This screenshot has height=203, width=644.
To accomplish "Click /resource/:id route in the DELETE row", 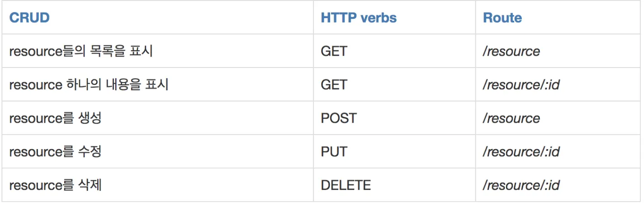I will coord(521,185).
